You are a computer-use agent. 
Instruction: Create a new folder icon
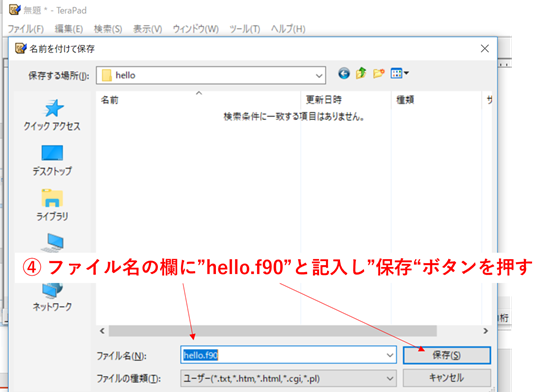[x=379, y=73]
